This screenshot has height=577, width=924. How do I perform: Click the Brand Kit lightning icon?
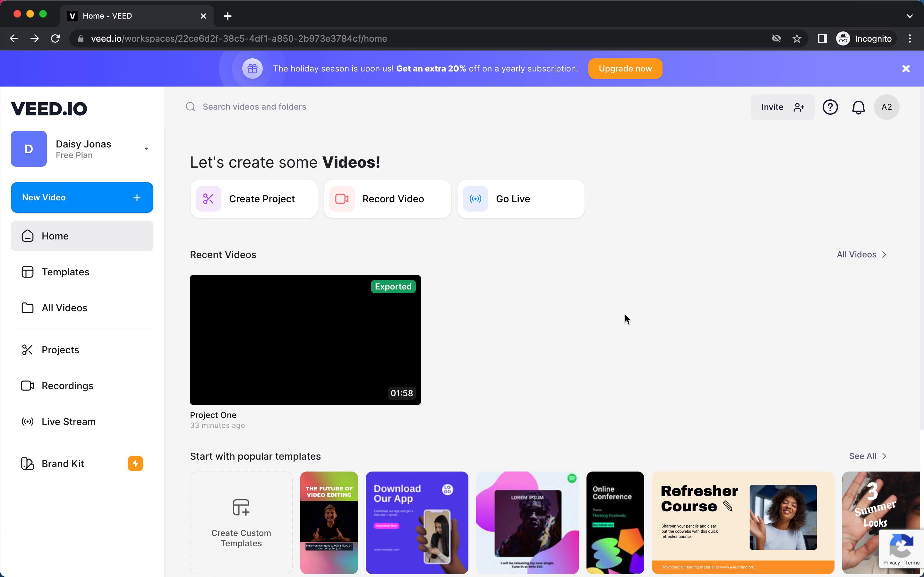click(136, 463)
